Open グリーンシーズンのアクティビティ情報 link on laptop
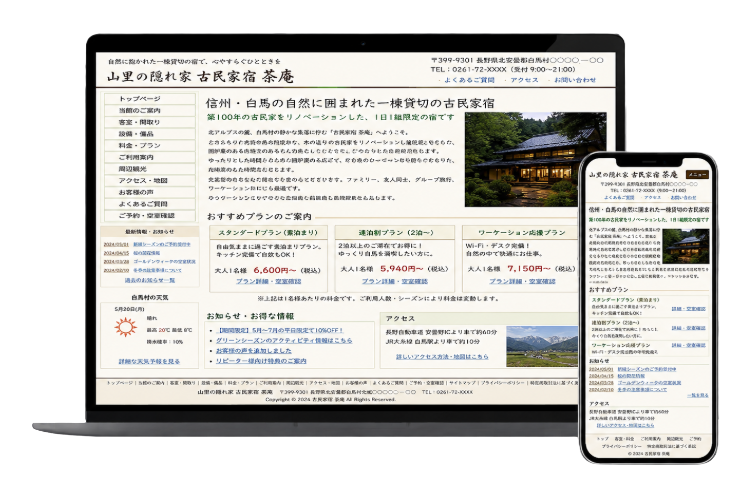Image resolution: width=752 pixels, height=497 pixels. [x=284, y=341]
